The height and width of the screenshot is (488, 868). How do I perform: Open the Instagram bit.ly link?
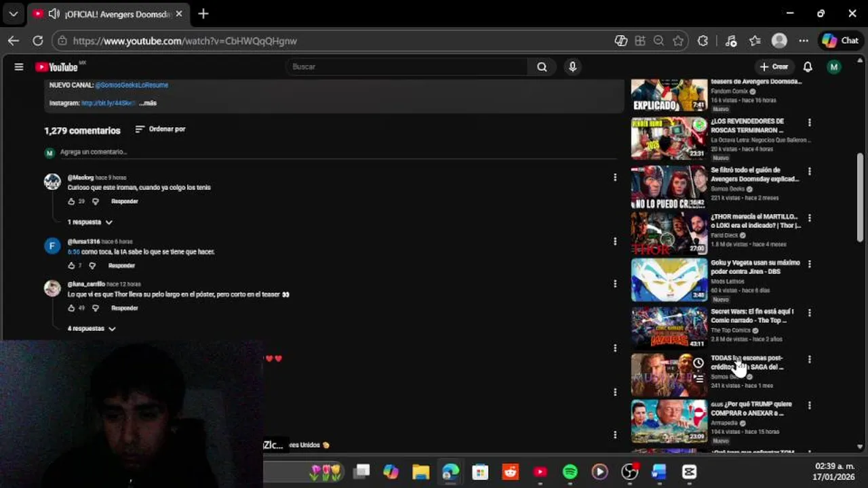(x=108, y=103)
